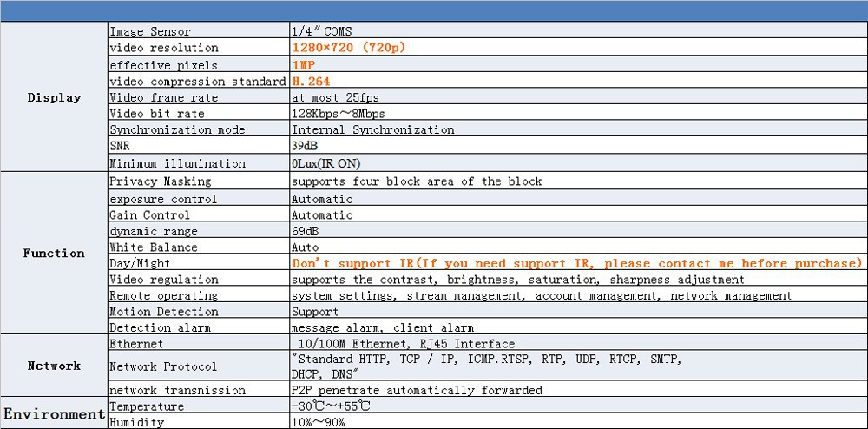Select 'video compression standard' label
Viewport: 868px width, 429px height.
[x=198, y=82]
